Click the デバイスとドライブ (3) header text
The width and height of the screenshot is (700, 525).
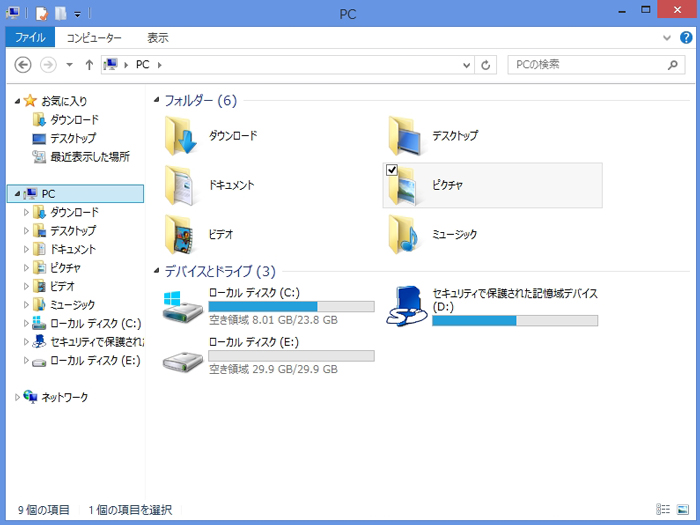(x=220, y=271)
